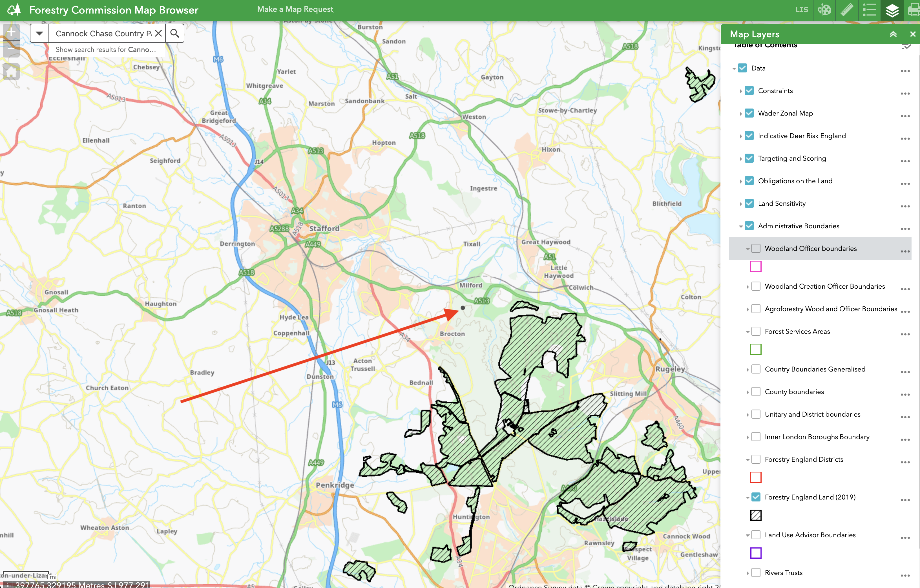
Task: Expand Country Boundaries Generalised
Action: tap(747, 370)
